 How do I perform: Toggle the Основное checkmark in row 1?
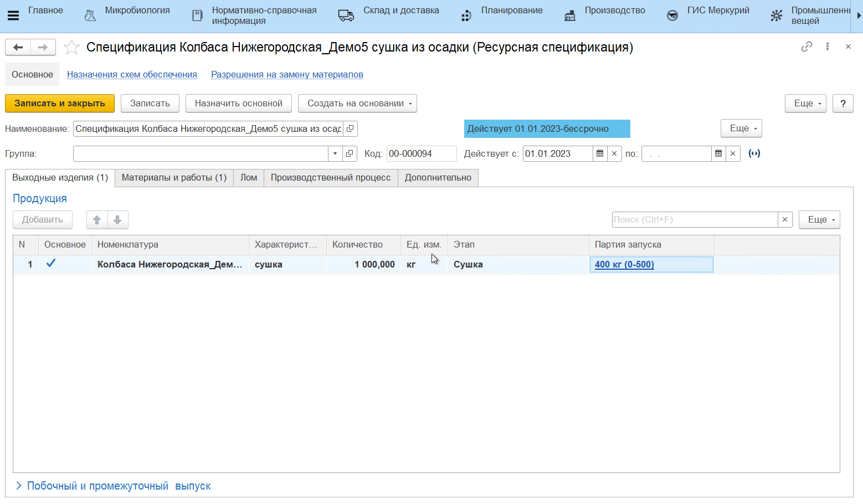pos(51,264)
